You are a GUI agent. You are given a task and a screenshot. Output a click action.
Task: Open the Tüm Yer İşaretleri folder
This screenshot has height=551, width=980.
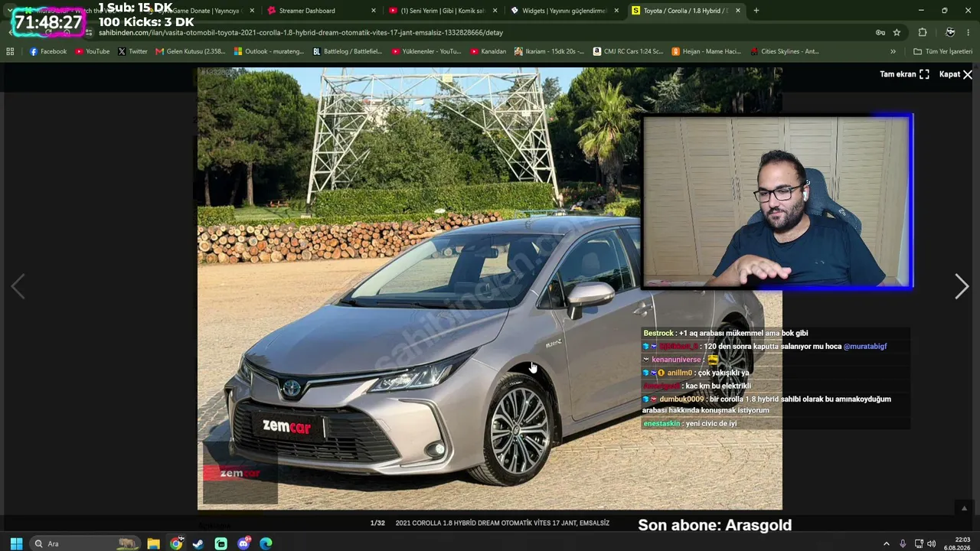(x=942, y=51)
